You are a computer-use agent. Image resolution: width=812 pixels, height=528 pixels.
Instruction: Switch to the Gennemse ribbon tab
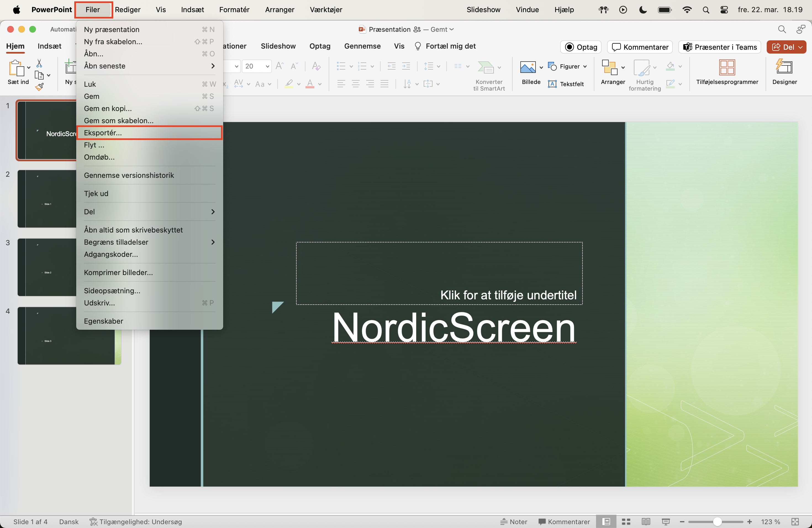(362, 46)
